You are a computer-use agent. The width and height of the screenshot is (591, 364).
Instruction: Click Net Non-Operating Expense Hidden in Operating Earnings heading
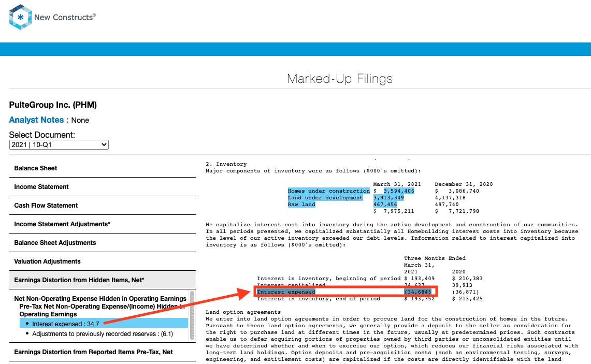[x=100, y=298]
